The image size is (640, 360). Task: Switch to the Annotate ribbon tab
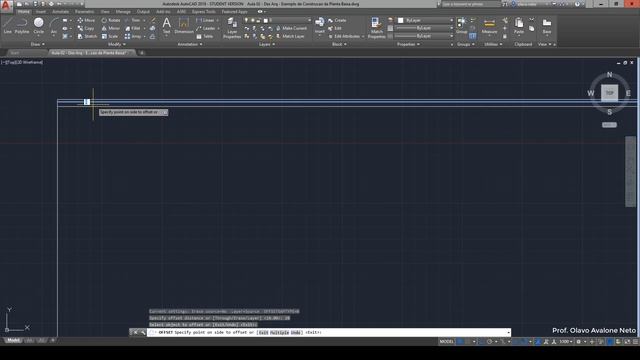click(x=60, y=12)
